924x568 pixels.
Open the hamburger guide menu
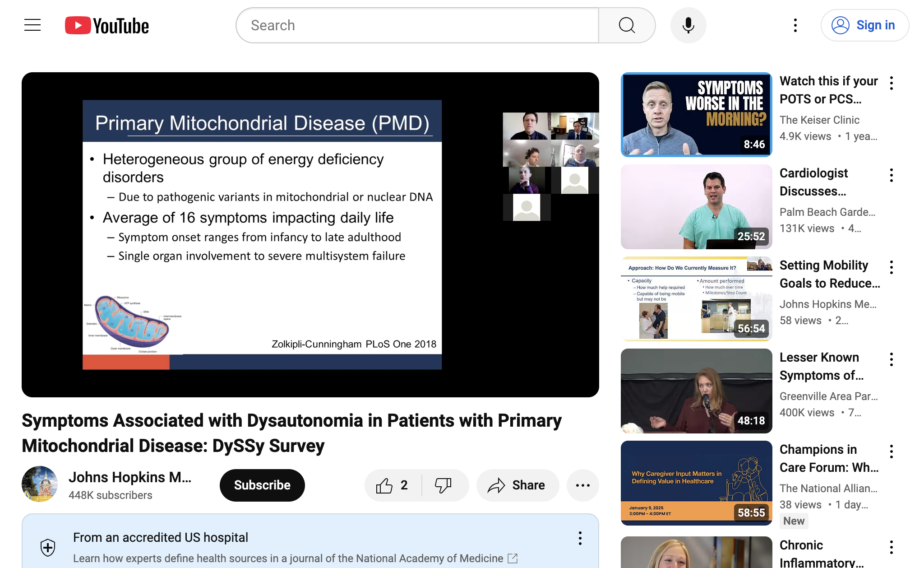point(32,25)
